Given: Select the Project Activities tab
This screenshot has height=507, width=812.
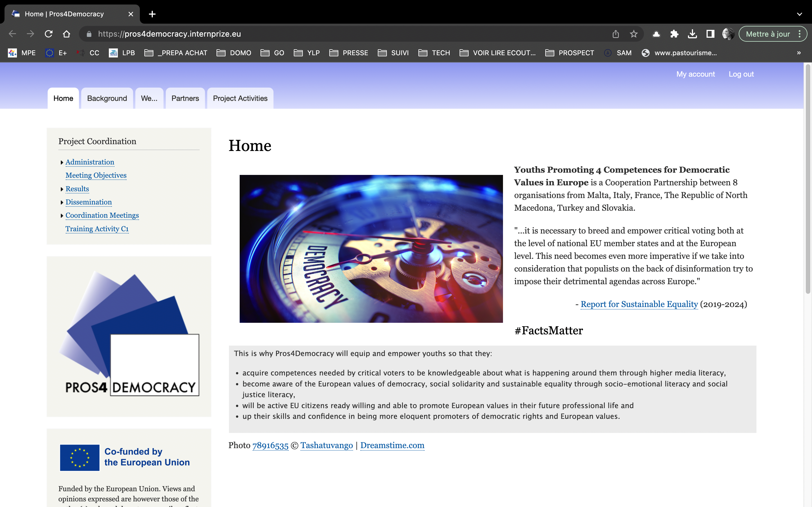Looking at the screenshot, I should (240, 98).
